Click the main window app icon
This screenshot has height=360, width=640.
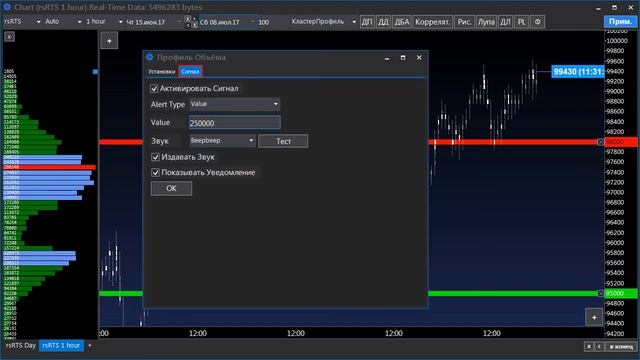click(7, 7)
